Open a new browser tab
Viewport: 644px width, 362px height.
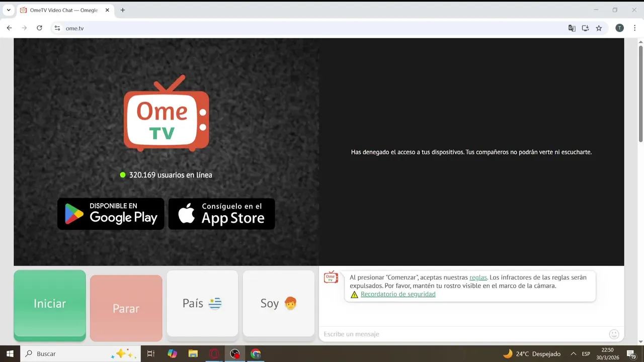(122, 10)
